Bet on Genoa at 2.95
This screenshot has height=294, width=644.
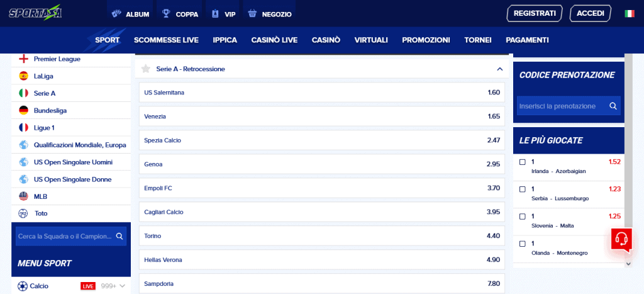(x=322, y=164)
